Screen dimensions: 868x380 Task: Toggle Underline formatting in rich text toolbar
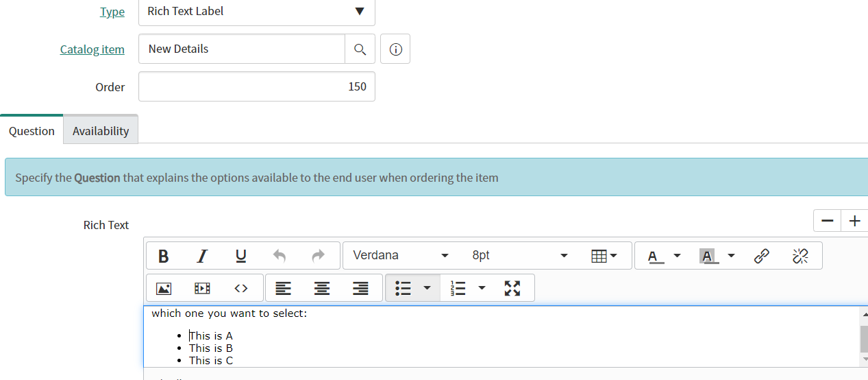[x=240, y=256]
